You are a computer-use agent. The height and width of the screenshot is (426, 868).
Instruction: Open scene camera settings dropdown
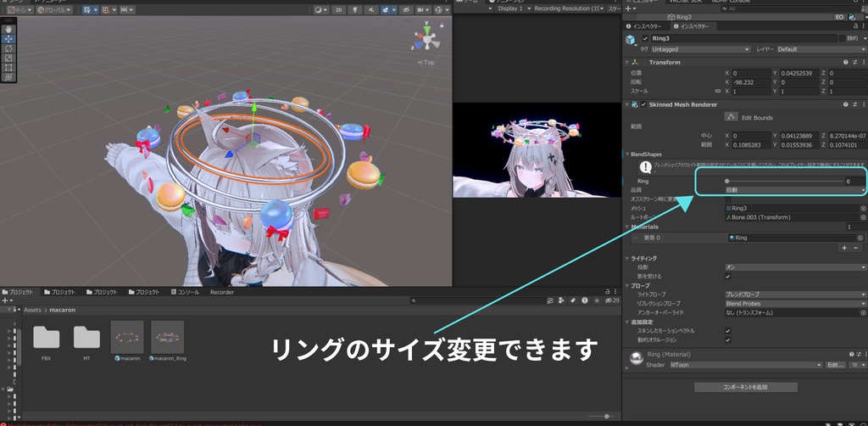424,10
